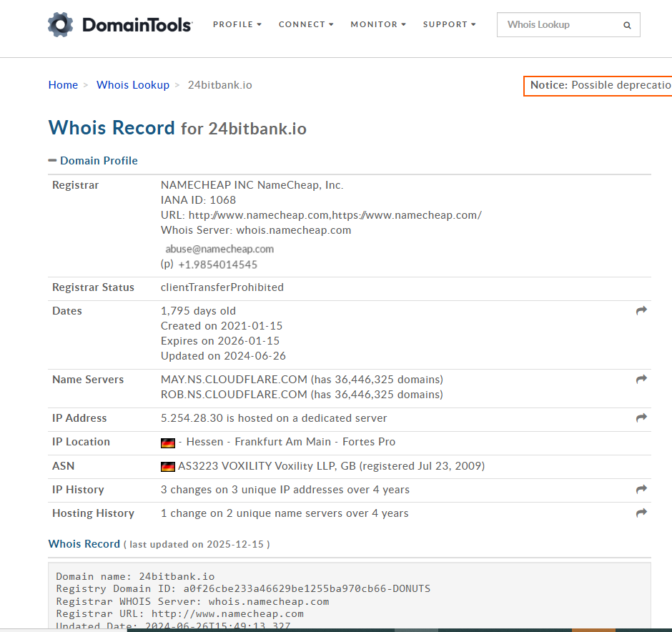Screen dimensions: 672x632
Task: Click the search magnifier icon in Whois Lookup
Action: 627,25
